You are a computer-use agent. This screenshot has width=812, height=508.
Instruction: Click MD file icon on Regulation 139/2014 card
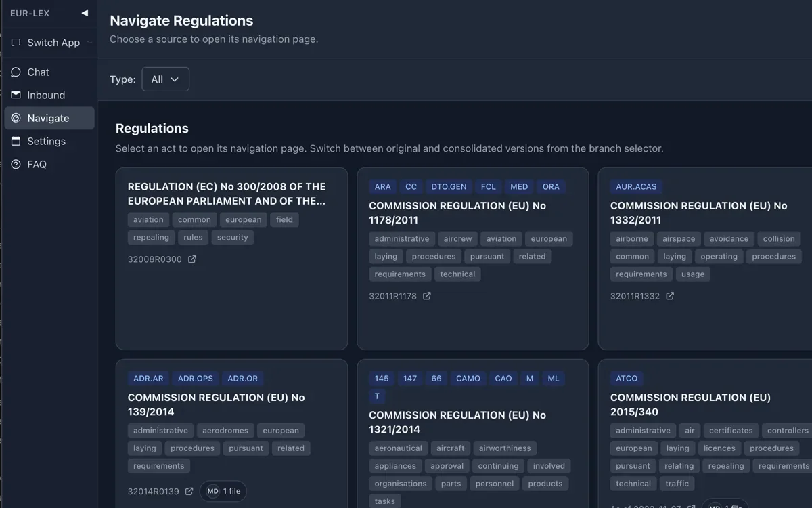[212, 491]
